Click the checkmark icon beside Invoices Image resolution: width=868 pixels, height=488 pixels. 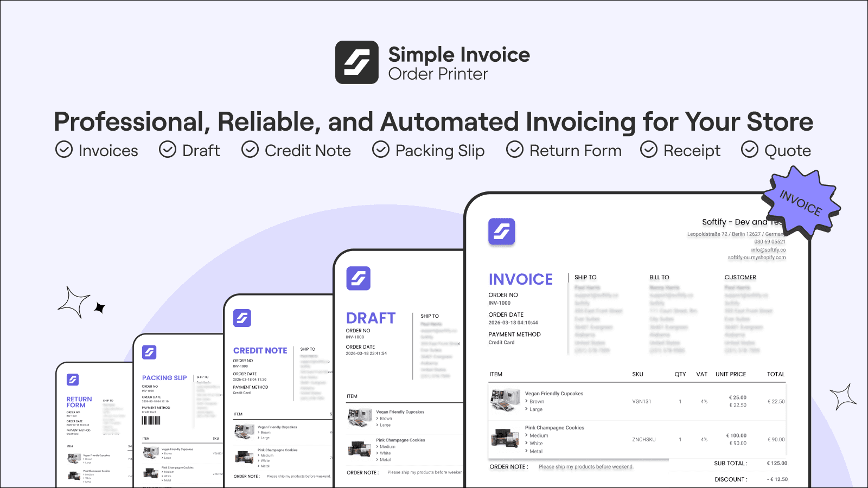pyautogui.click(x=64, y=149)
